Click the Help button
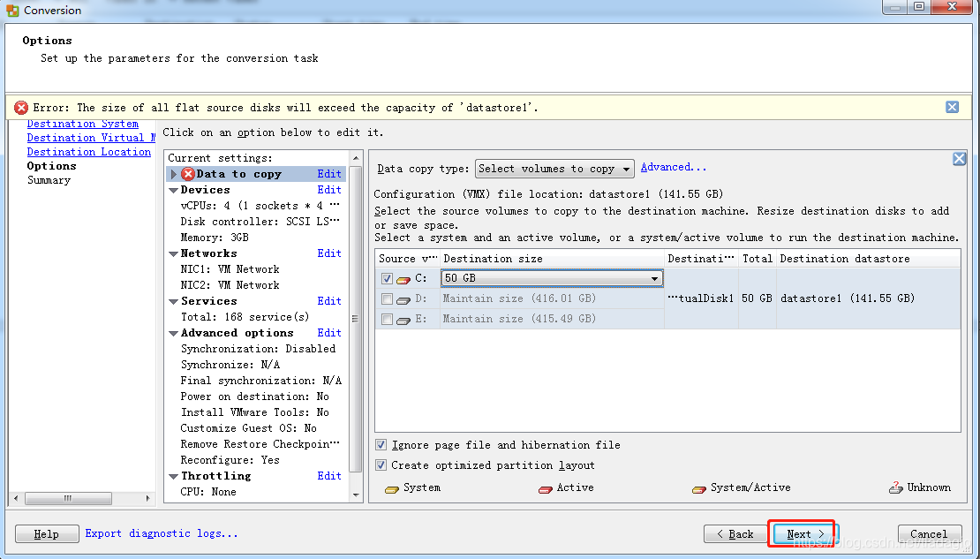Viewport: 980px width, 559px height. tap(47, 534)
